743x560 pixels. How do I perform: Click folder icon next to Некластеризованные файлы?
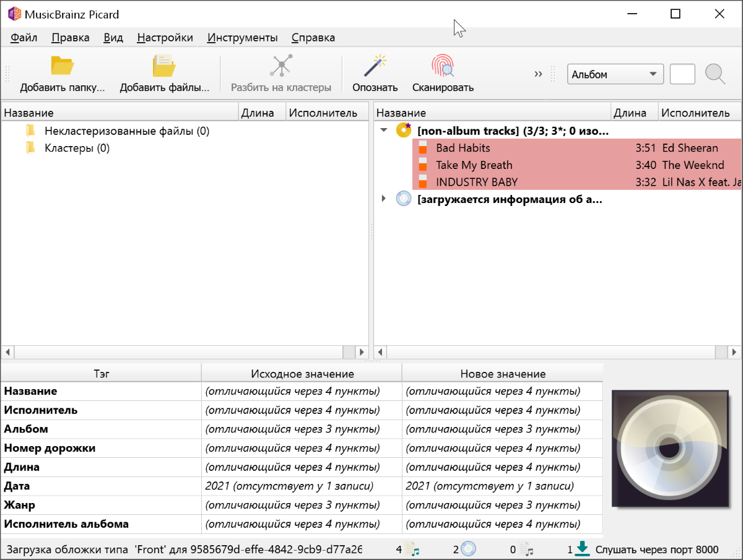click(x=30, y=131)
